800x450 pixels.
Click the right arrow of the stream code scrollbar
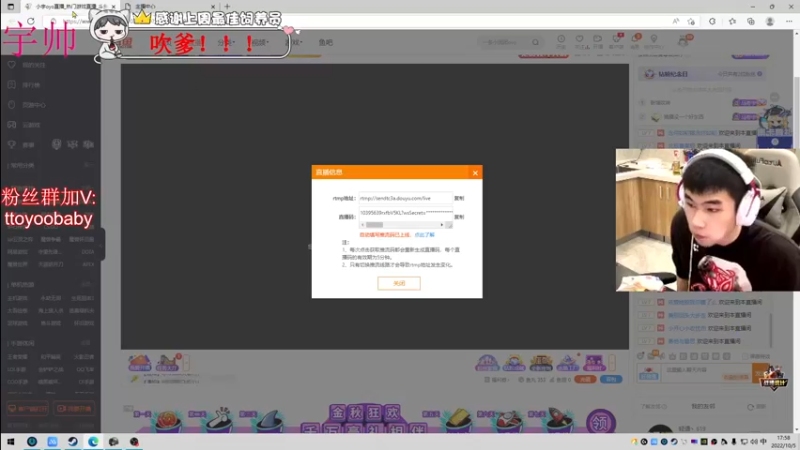click(442, 225)
